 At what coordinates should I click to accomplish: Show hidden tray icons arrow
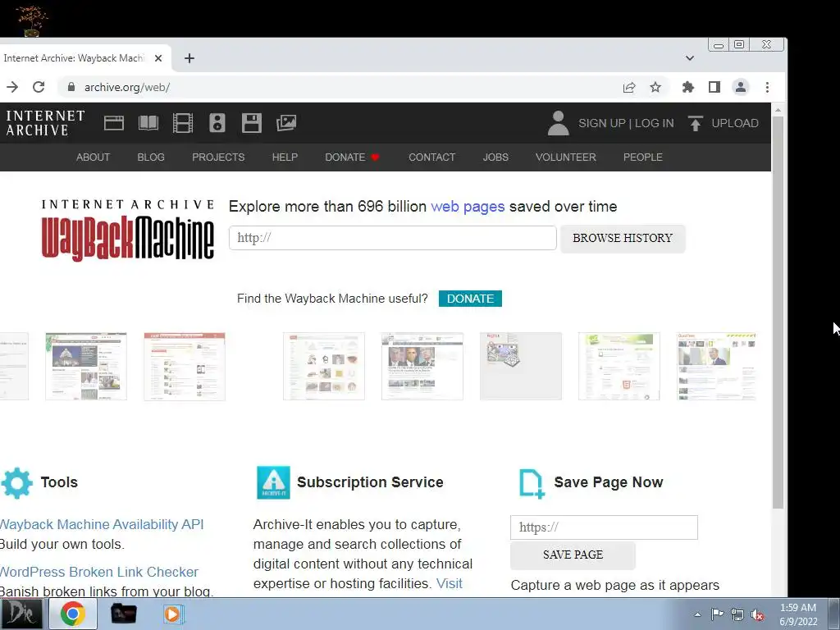pos(697,615)
